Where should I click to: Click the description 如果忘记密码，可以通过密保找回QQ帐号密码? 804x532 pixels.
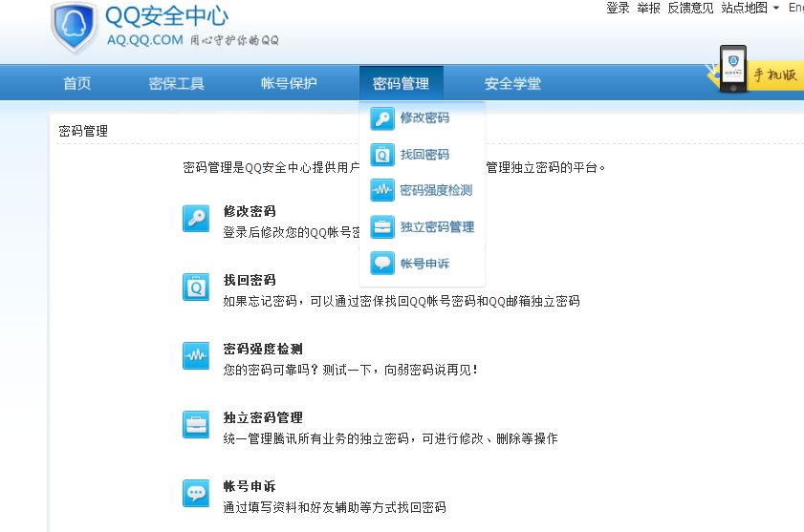tap(402, 302)
